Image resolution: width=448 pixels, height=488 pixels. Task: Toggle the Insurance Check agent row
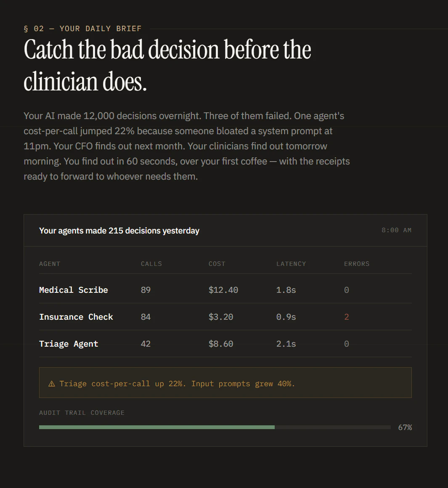(76, 317)
